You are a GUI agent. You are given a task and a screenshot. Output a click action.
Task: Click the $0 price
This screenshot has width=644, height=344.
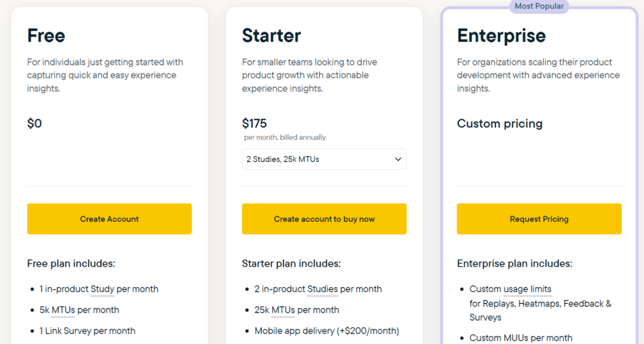point(35,123)
